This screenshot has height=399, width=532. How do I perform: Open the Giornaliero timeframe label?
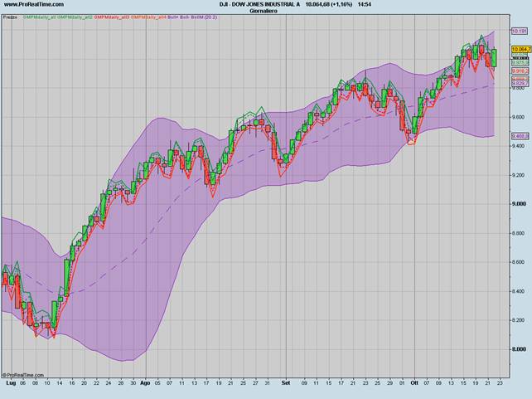[264, 11]
